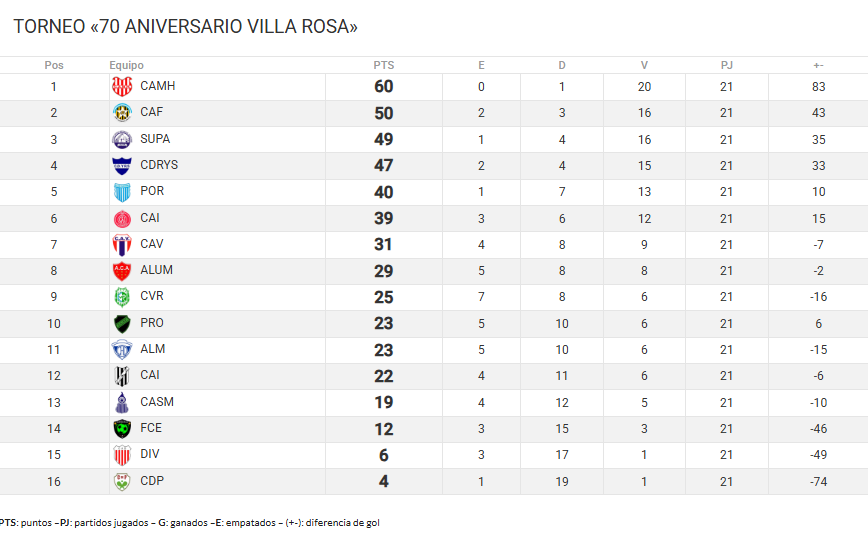This screenshot has height=537, width=868.
Task: Select the POR light-blue striped crest
Action: tap(122, 192)
